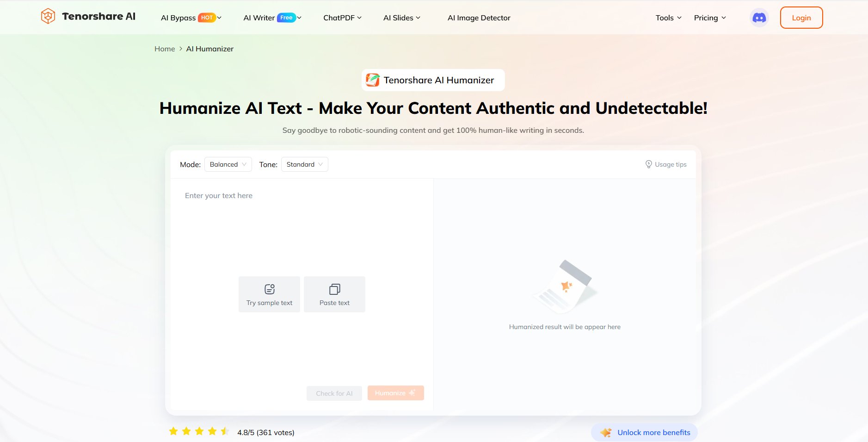This screenshot has width=868, height=442.
Task: Click the Paste text clipboard icon
Action: tap(334, 289)
